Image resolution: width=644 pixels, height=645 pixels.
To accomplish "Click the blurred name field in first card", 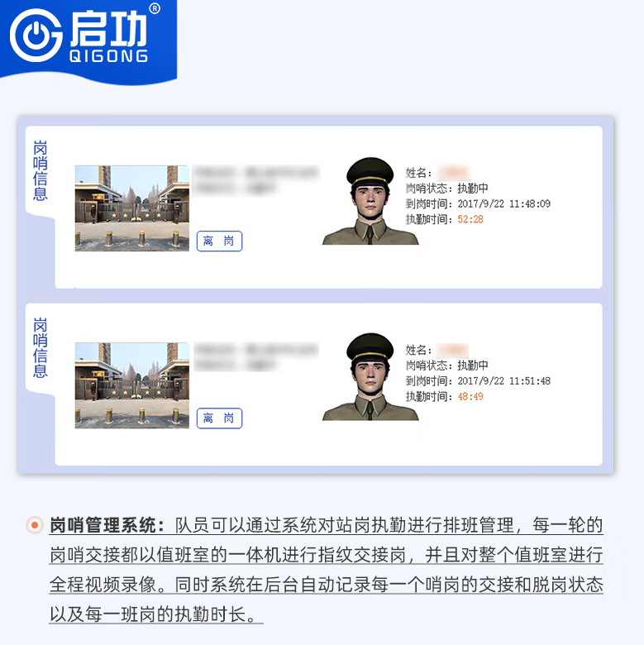I will click(x=454, y=173).
